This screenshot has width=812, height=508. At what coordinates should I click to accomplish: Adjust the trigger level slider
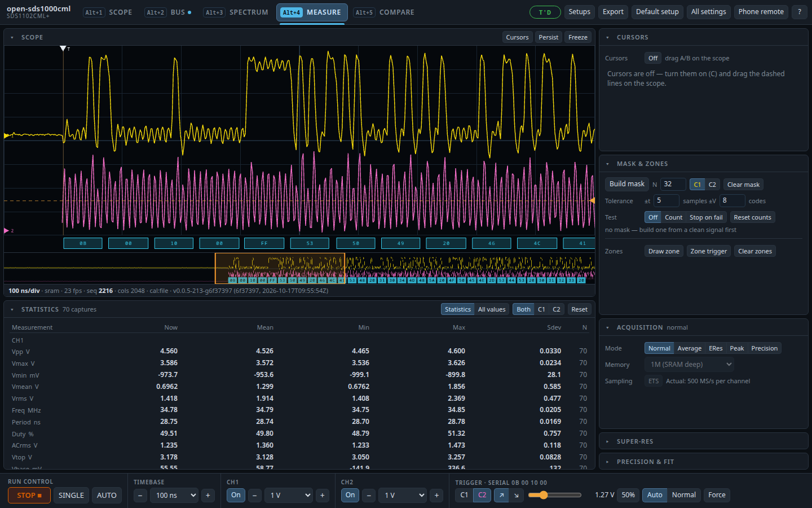click(555, 495)
